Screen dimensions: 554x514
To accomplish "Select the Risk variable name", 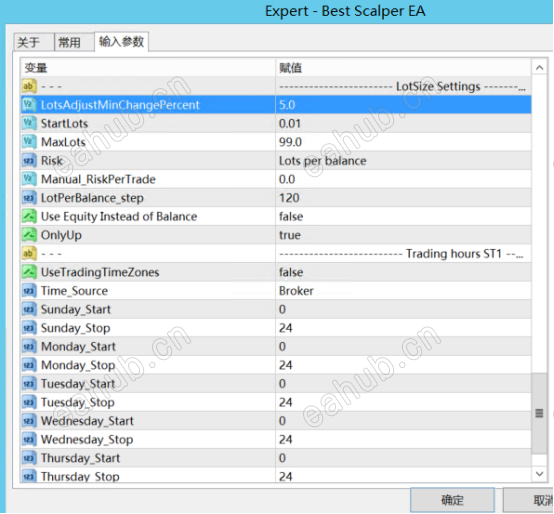I will [x=52, y=161].
